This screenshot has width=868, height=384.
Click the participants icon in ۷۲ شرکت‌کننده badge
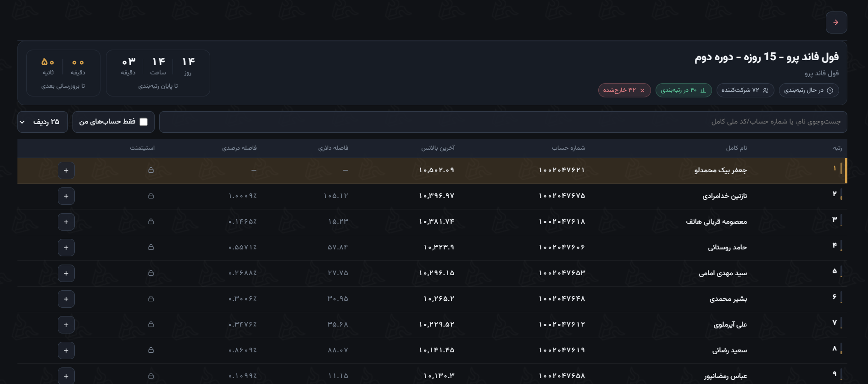765,90
